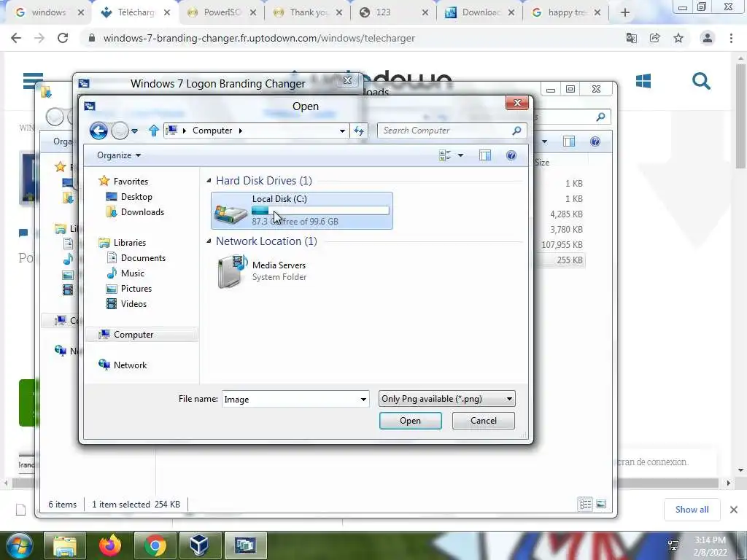Click Show all downloads

click(692, 510)
